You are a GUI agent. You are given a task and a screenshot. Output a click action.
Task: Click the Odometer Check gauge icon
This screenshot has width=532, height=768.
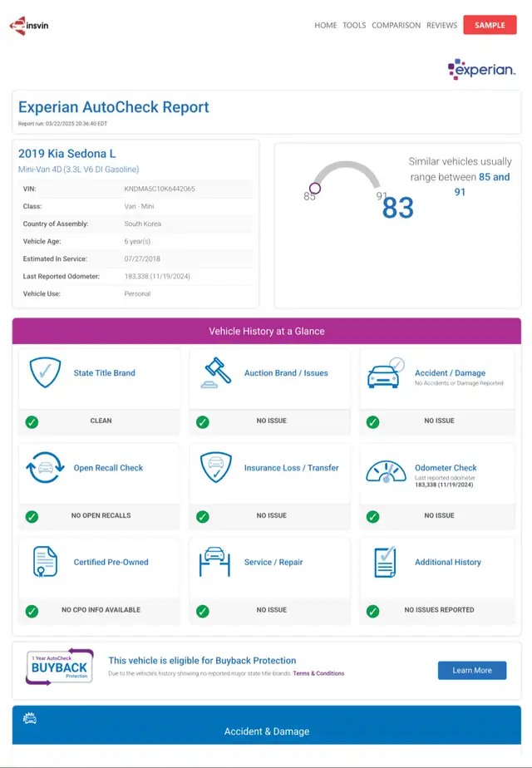(x=386, y=471)
